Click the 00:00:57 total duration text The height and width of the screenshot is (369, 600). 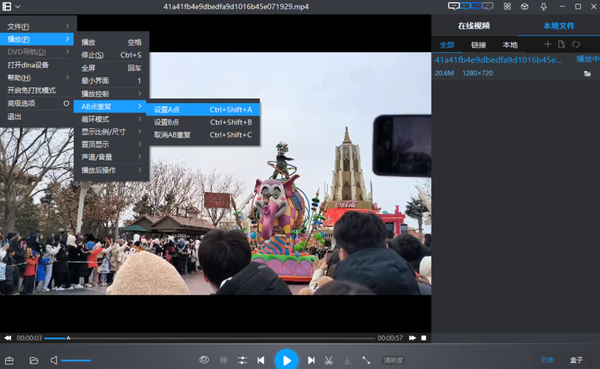(x=390, y=338)
